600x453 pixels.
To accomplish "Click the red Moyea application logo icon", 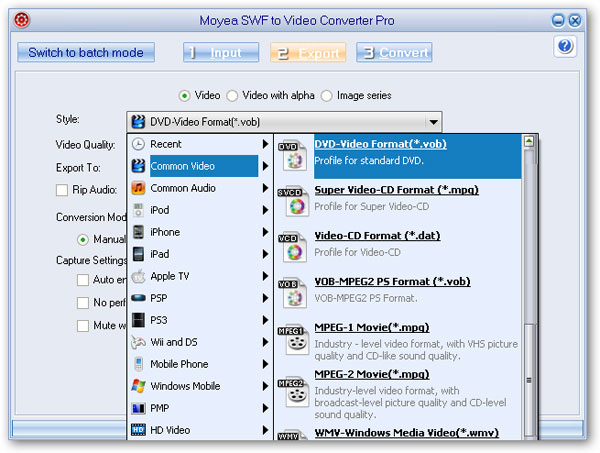I will [x=22, y=20].
